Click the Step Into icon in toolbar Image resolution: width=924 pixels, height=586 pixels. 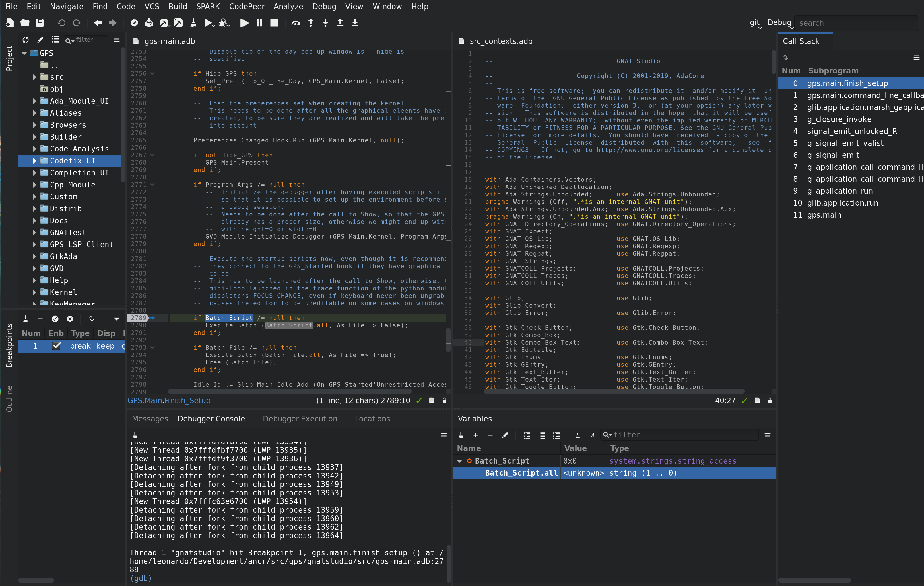[x=325, y=23]
